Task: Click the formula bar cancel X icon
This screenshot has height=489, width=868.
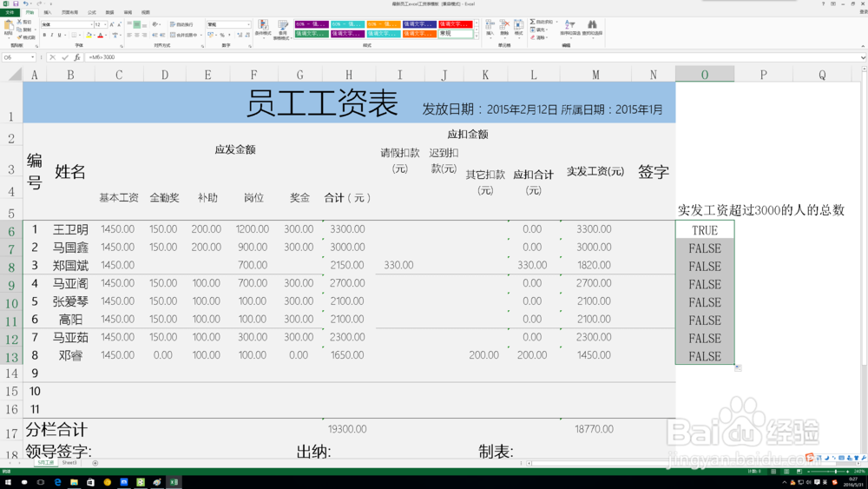Action: [53, 57]
